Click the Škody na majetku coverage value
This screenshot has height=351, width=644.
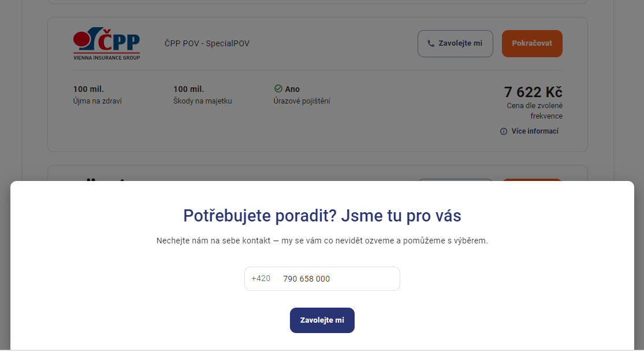(188, 89)
